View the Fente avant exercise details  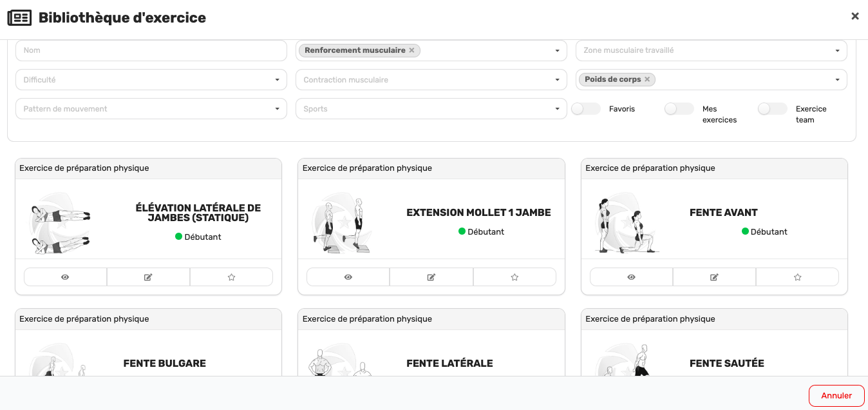[631, 277]
